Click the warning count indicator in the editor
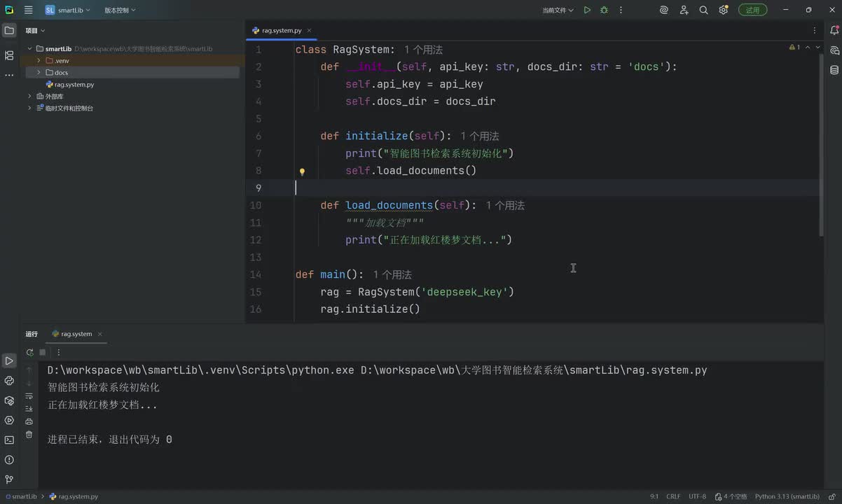 [x=794, y=48]
